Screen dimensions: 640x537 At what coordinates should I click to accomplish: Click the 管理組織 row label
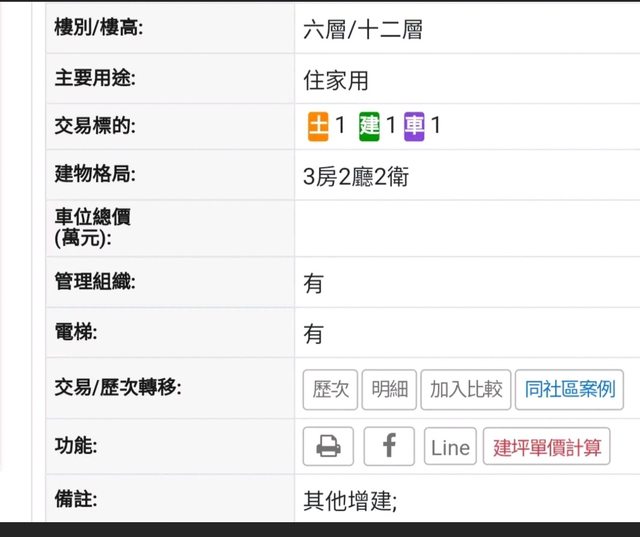tap(94, 282)
